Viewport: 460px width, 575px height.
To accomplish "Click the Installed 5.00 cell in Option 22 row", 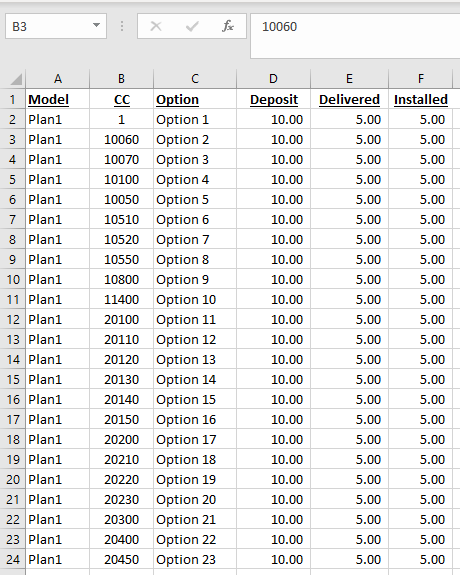I will point(420,539).
